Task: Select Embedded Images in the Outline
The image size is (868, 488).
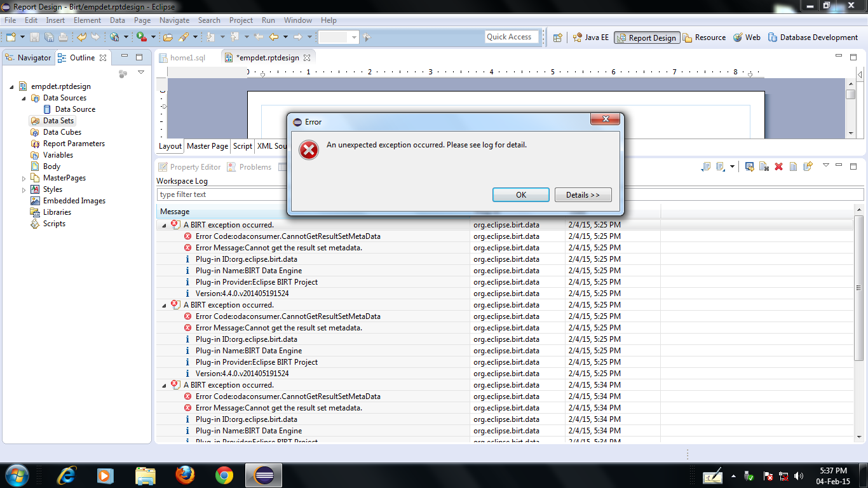Action: 74,201
